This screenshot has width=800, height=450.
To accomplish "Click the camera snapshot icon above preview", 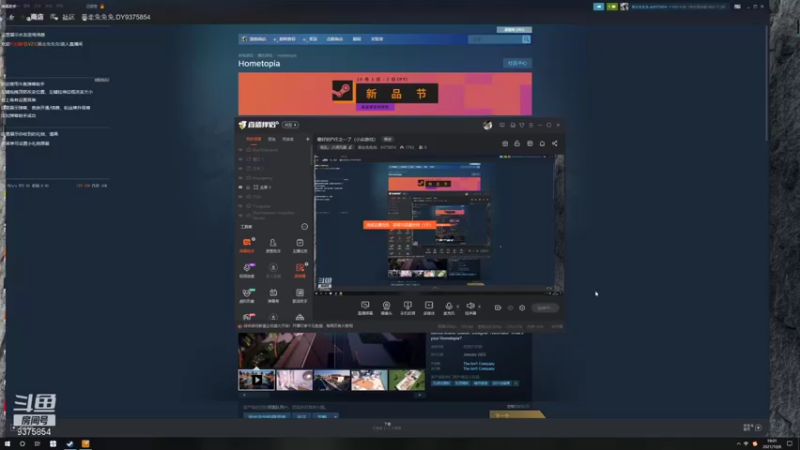I will [505, 143].
